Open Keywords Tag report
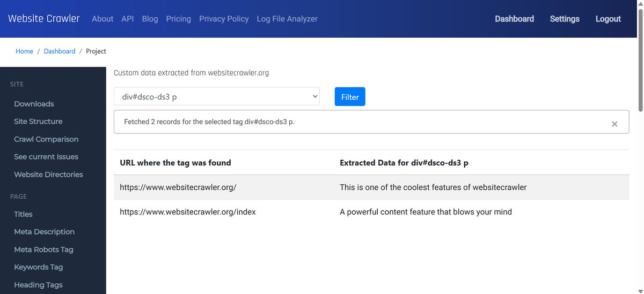This screenshot has height=294, width=644. (38, 267)
